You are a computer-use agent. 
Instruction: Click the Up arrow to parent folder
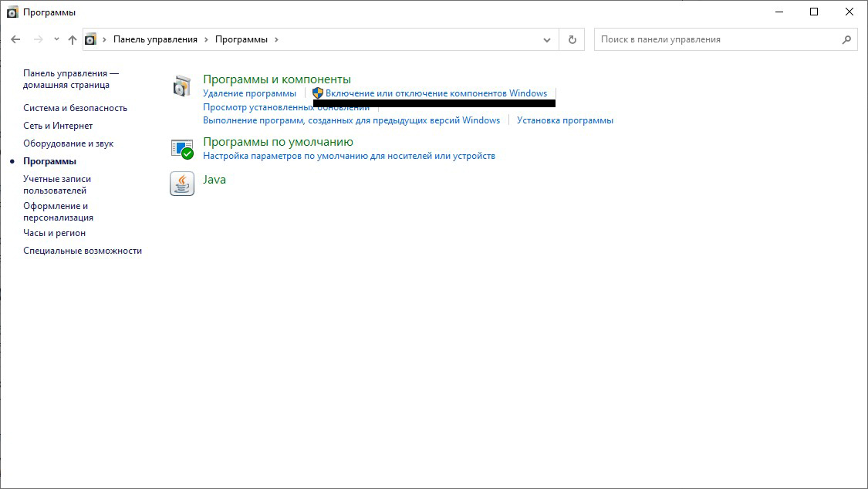[73, 39]
